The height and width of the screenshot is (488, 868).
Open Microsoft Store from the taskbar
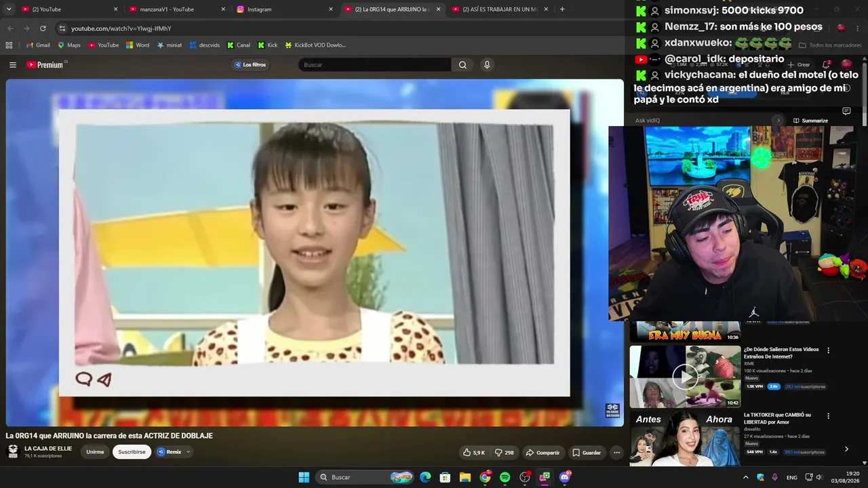tap(445, 477)
